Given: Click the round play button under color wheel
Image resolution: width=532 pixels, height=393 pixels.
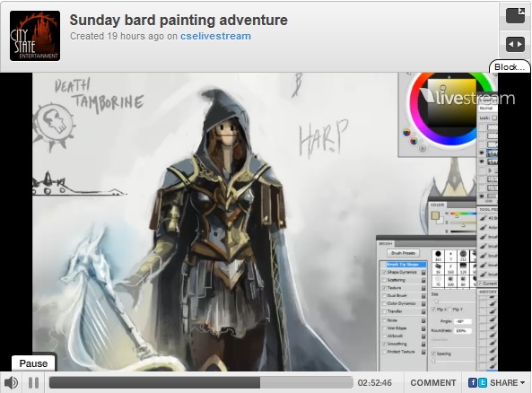Looking at the screenshot, I should tap(422, 148).
